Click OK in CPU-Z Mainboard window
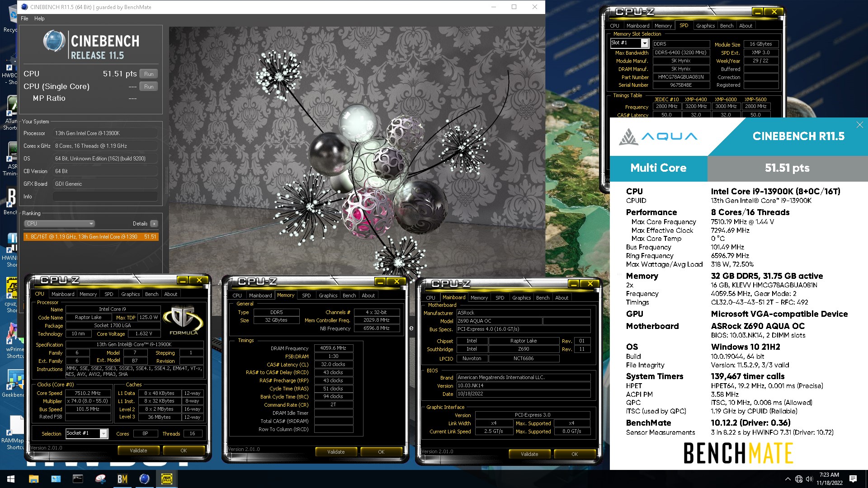Image resolution: width=868 pixels, height=488 pixels. tap(575, 454)
